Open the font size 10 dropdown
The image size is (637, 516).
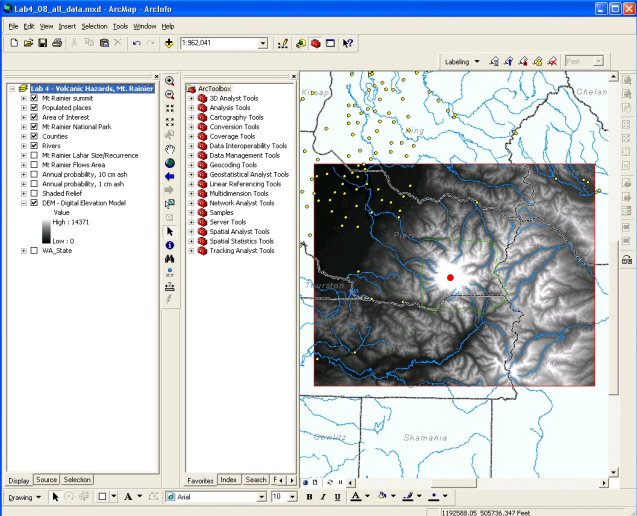(292, 497)
